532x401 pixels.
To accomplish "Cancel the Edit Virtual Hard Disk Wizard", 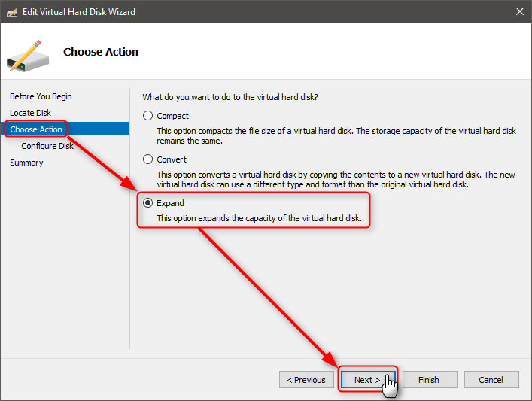I will coord(491,380).
